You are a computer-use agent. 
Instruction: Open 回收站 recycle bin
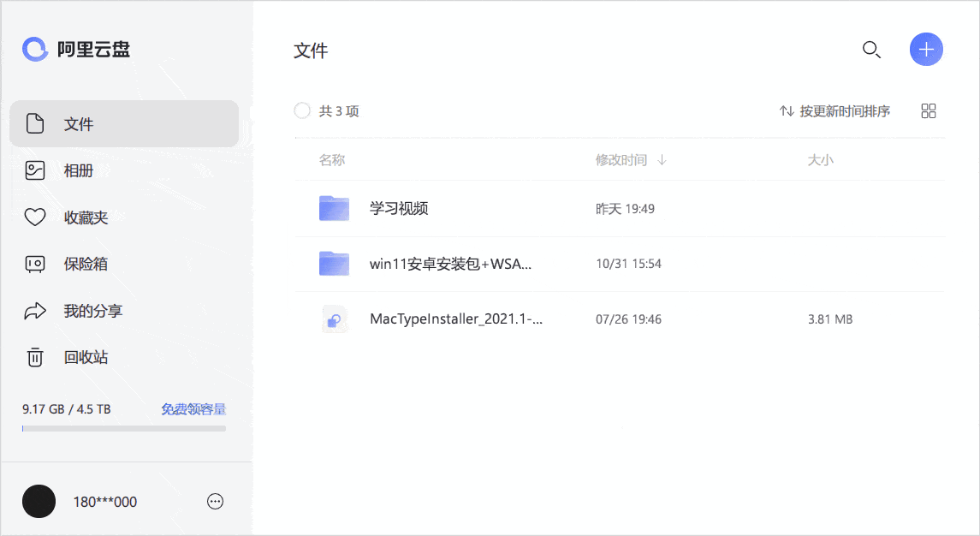86,357
